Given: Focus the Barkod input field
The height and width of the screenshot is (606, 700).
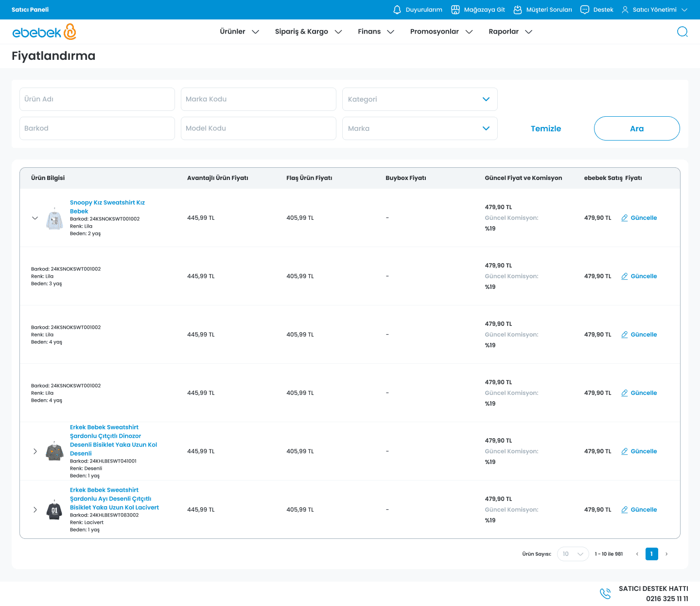Looking at the screenshot, I should click(97, 128).
